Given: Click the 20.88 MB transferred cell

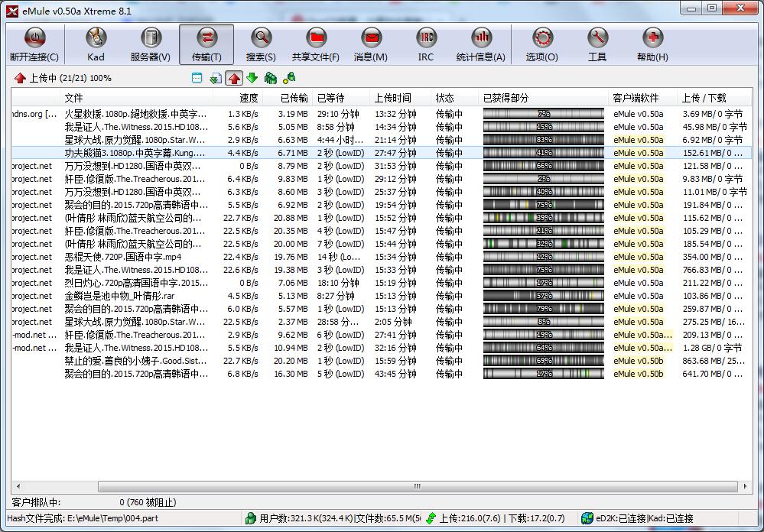Looking at the screenshot, I should [x=291, y=218].
